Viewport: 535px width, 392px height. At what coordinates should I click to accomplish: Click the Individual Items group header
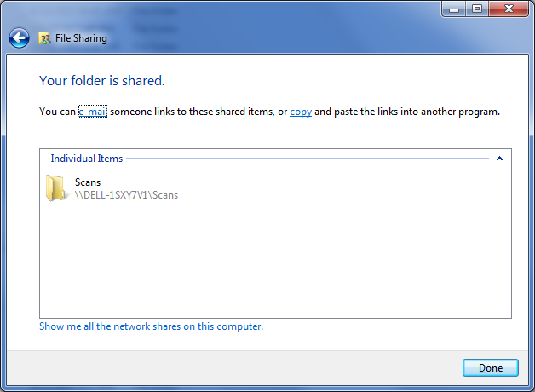tap(87, 159)
